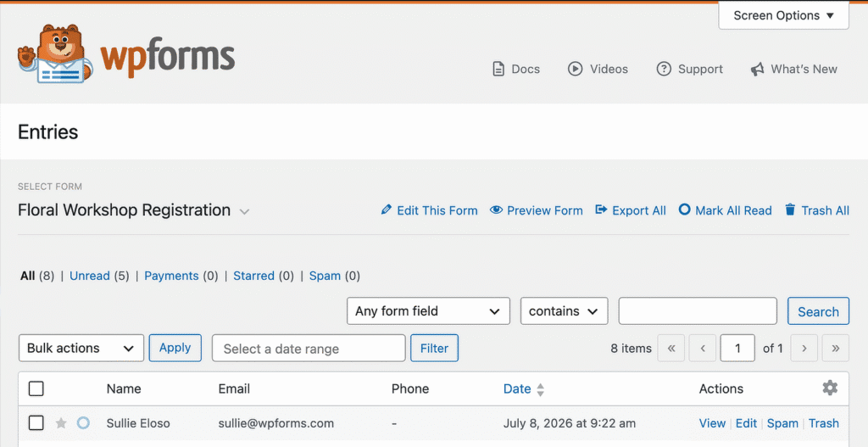Image resolution: width=868 pixels, height=447 pixels.
Task: Open What's New megaphone icon
Action: pyautogui.click(x=757, y=70)
